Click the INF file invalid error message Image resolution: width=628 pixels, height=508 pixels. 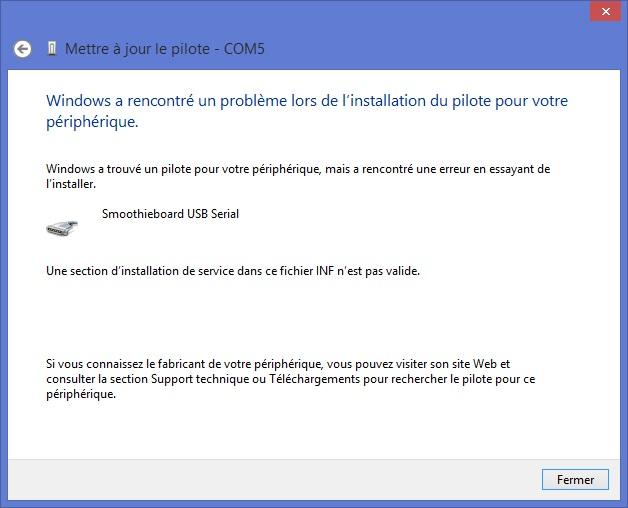233,271
